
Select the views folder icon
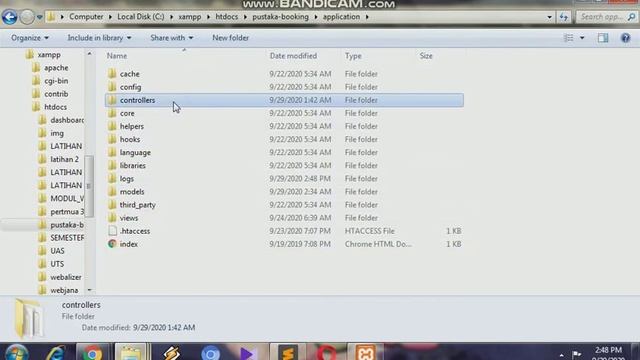click(112, 218)
